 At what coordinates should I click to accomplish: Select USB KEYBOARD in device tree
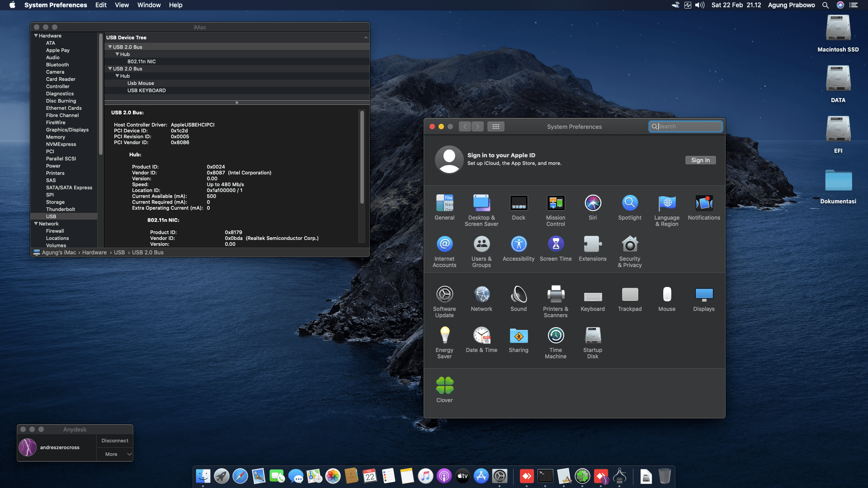(146, 90)
